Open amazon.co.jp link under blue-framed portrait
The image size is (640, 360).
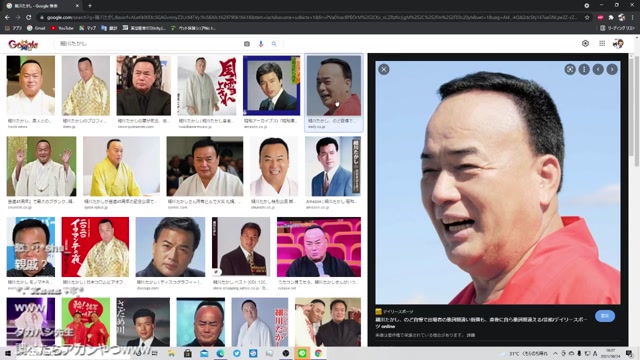pyautogui.click(x=256, y=127)
